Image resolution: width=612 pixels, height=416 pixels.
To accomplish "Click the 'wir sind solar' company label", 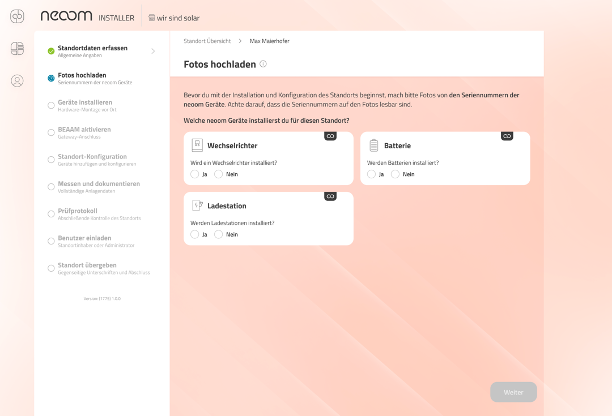I will (x=178, y=18).
